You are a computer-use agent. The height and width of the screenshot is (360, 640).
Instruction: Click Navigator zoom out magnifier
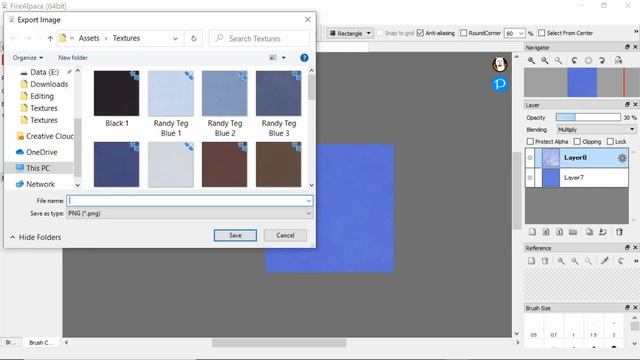click(x=545, y=60)
